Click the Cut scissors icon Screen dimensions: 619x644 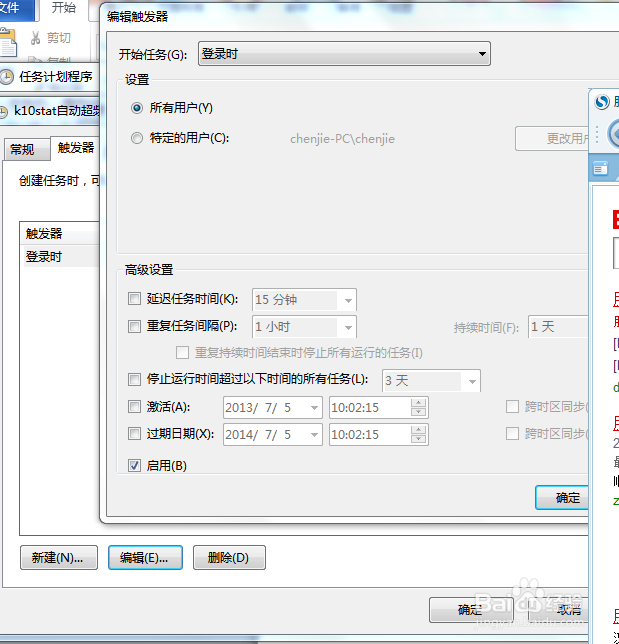(36, 38)
